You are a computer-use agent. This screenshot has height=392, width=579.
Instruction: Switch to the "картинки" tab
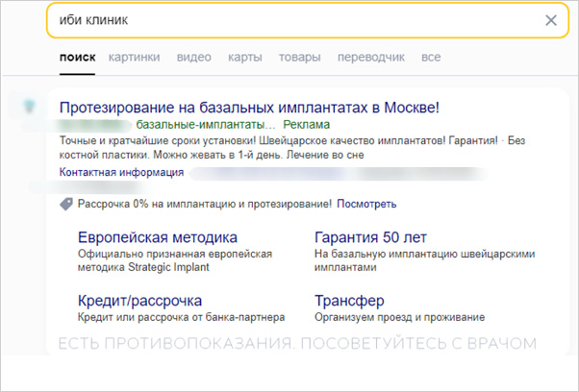click(x=135, y=58)
